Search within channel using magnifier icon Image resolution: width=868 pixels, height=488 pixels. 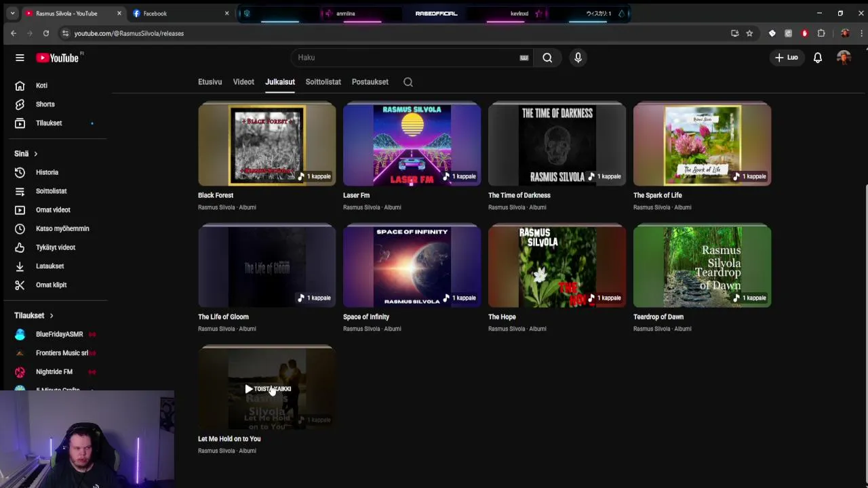point(408,82)
